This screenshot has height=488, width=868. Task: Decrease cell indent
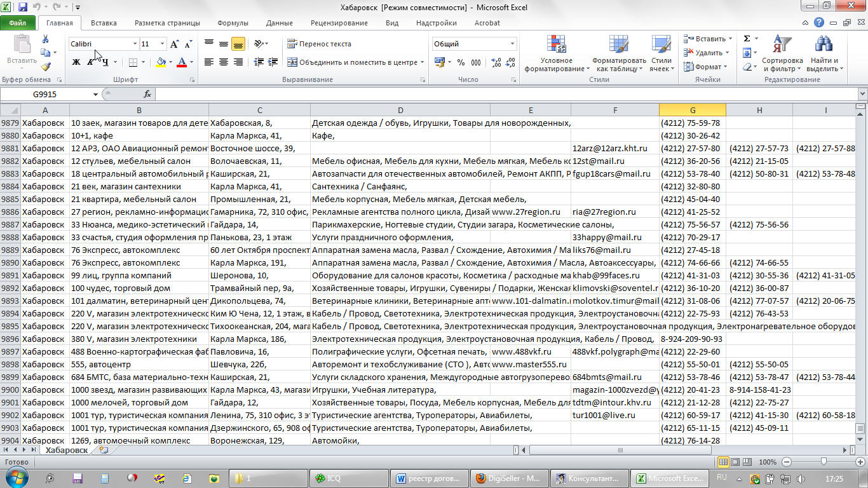click(259, 62)
